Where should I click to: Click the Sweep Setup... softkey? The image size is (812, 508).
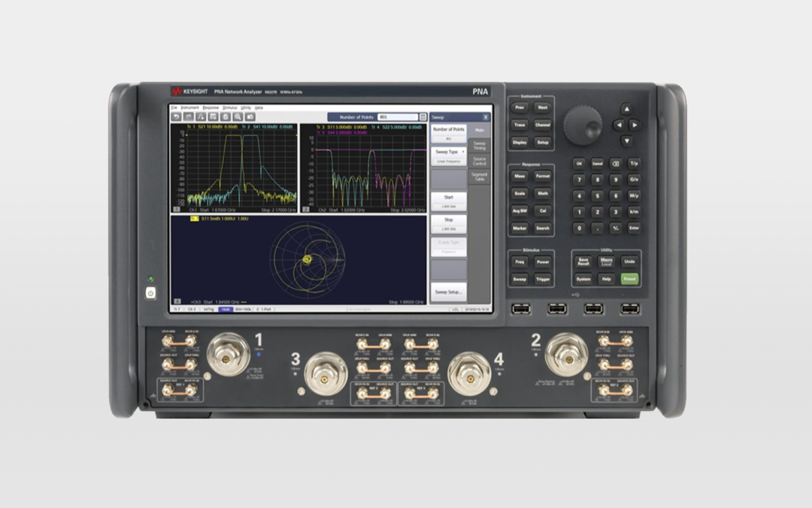[x=448, y=292]
